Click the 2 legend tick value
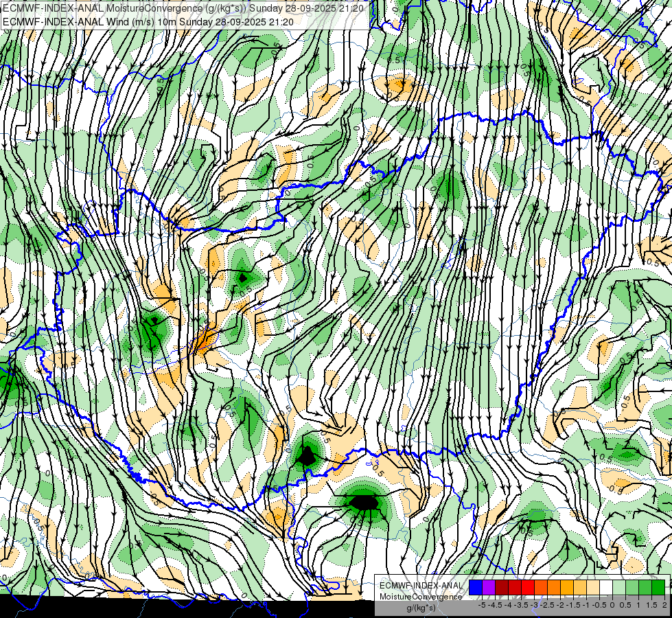The height and width of the screenshot is (618, 672). click(x=665, y=605)
